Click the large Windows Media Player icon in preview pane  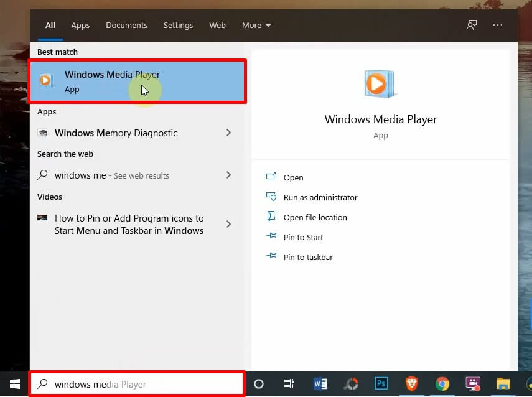pos(380,84)
